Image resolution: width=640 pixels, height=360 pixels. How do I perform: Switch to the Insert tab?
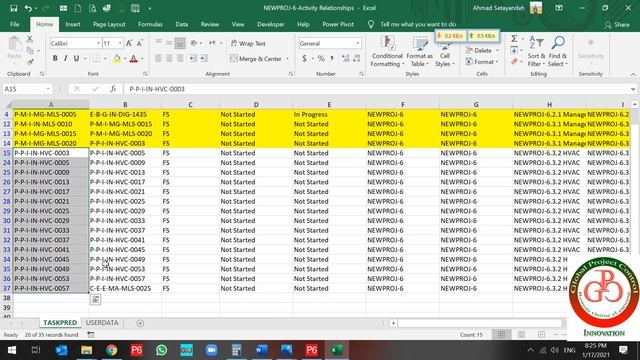pos(73,24)
